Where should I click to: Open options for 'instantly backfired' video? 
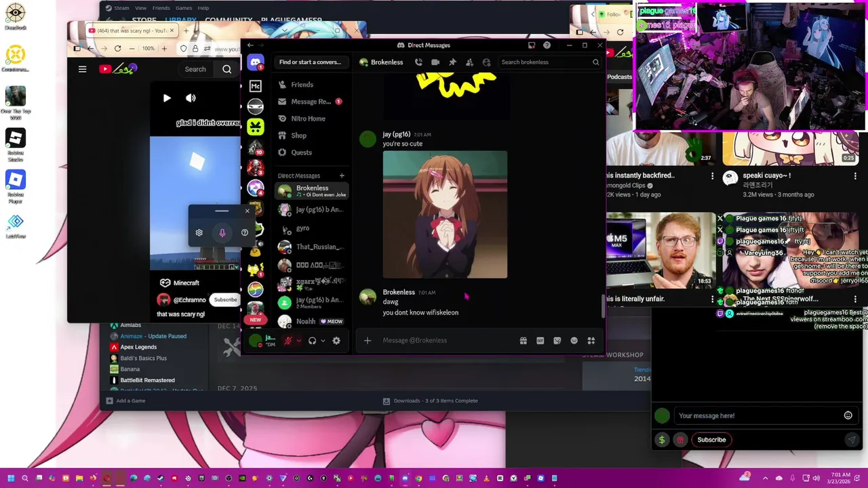click(712, 176)
